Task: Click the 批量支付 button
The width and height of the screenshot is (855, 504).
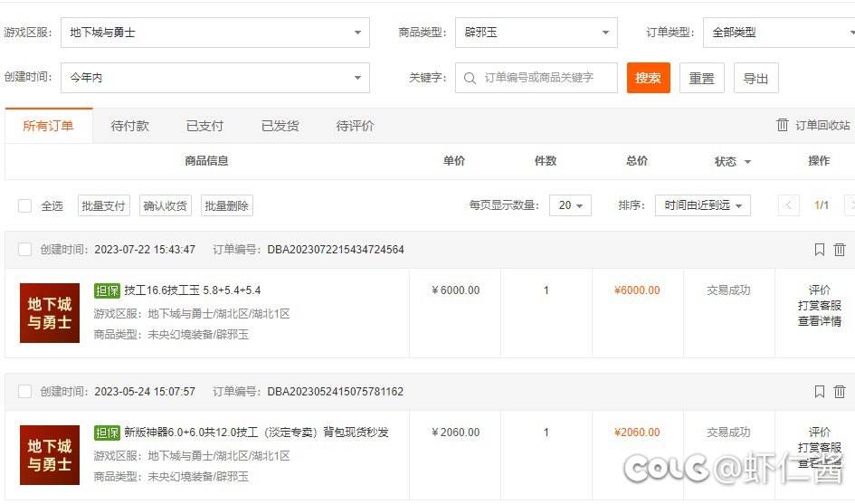Action: coord(104,205)
